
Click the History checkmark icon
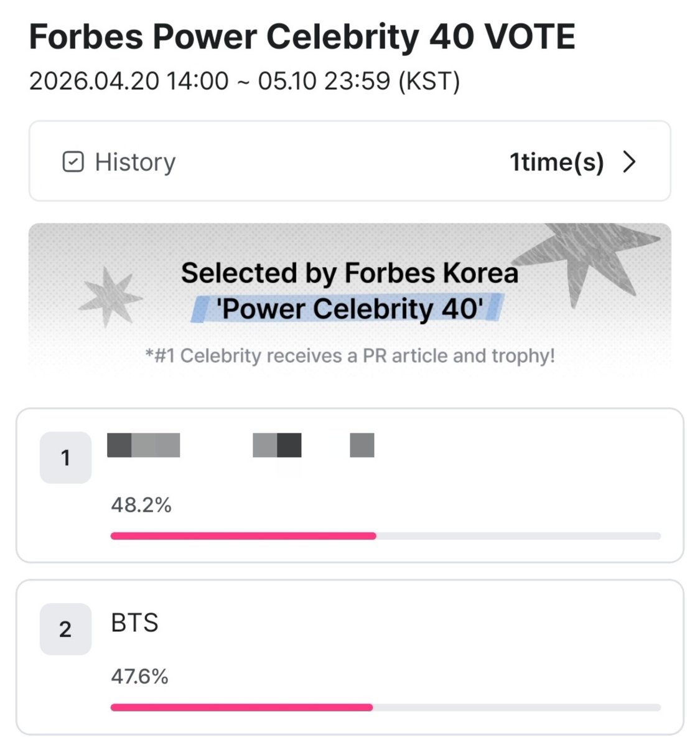(x=73, y=162)
